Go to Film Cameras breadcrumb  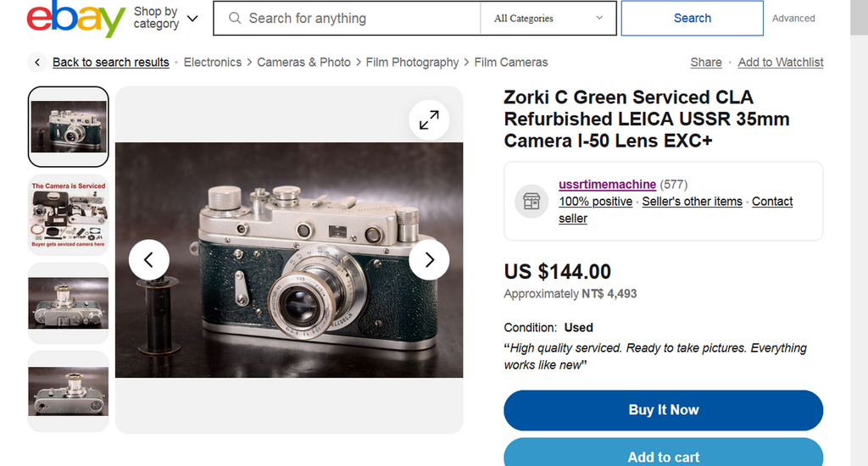tap(511, 63)
